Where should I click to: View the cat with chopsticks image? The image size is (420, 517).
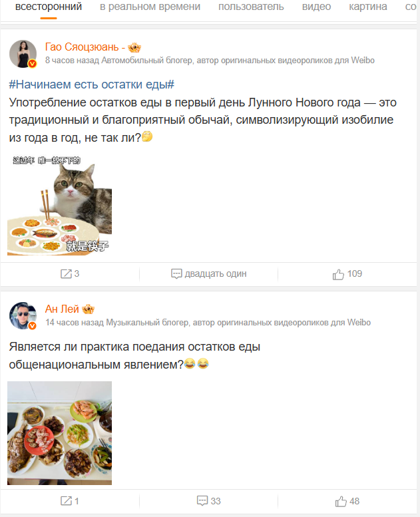coord(60,204)
